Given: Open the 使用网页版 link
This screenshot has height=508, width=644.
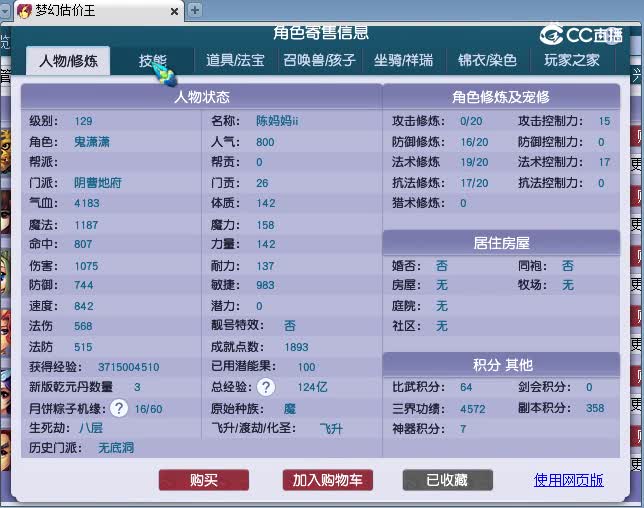Looking at the screenshot, I should (568, 480).
